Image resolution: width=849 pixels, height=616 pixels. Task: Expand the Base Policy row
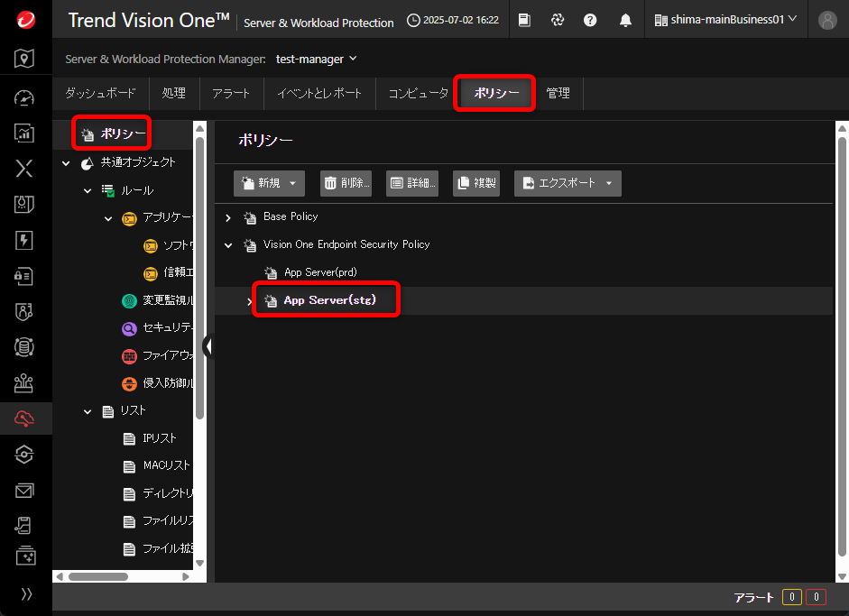pos(228,217)
